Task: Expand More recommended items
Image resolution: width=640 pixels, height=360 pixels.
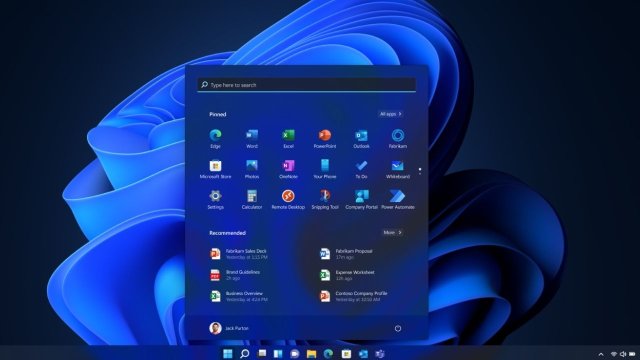Action: (392, 232)
